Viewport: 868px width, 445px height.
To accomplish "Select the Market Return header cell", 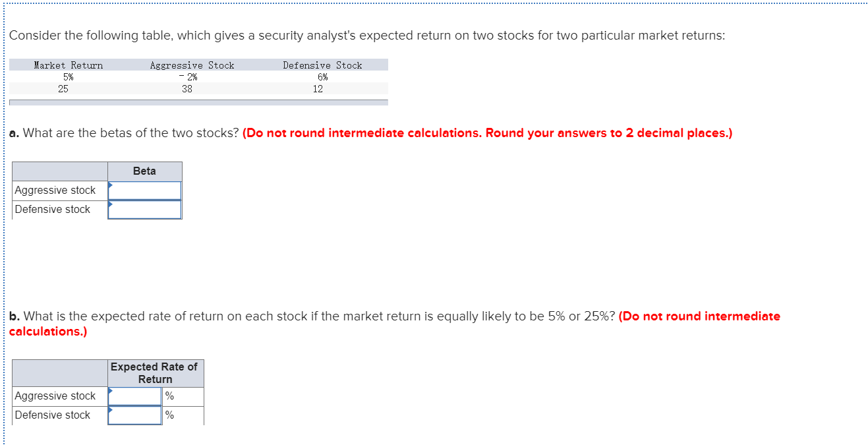I will point(68,65).
